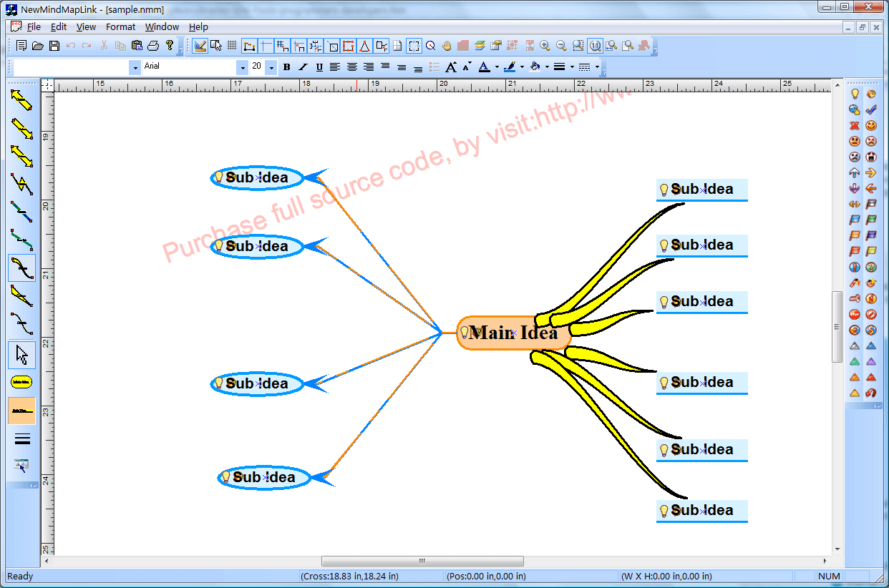Open the font size dropdown
The image size is (889, 588).
271,67
